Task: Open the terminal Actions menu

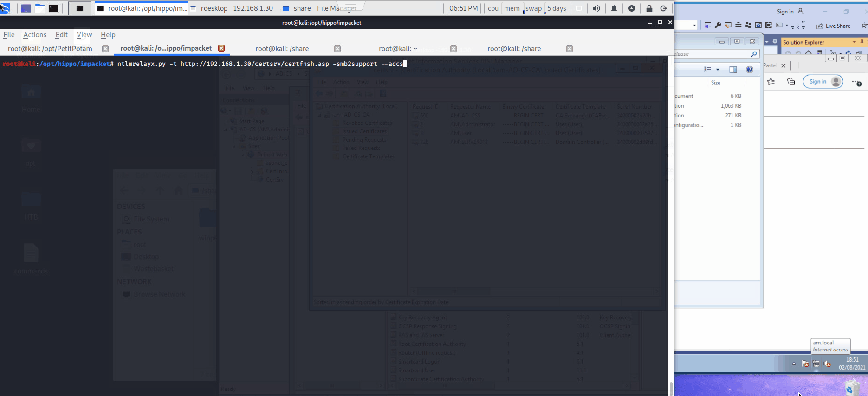Action: tap(35, 35)
